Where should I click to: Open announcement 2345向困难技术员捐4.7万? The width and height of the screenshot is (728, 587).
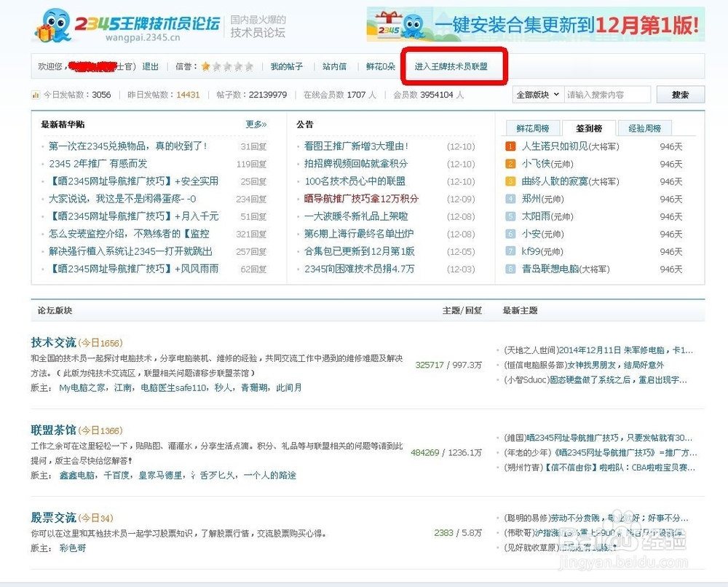(x=360, y=269)
